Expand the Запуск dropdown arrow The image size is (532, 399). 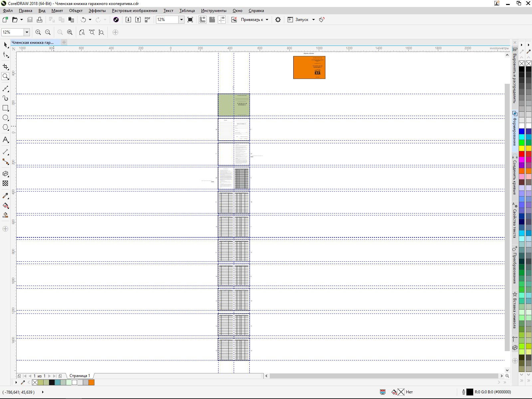click(313, 20)
